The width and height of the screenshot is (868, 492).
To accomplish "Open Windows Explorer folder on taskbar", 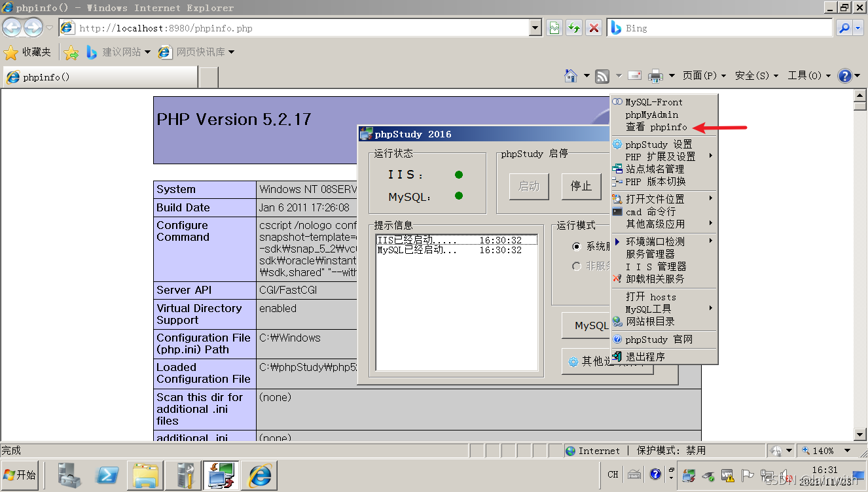I will [x=145, y=476].
